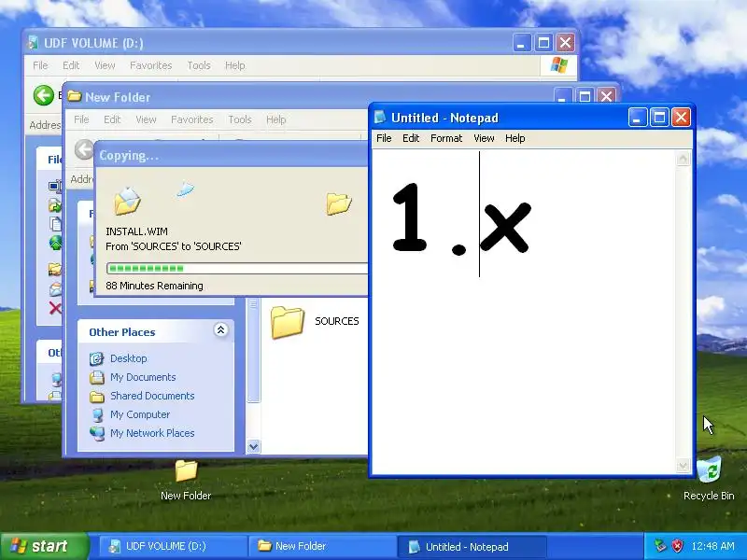Open Tools menu in New Folder window
The height and width of the screenshot is (560, 747).
coord(240,119)
